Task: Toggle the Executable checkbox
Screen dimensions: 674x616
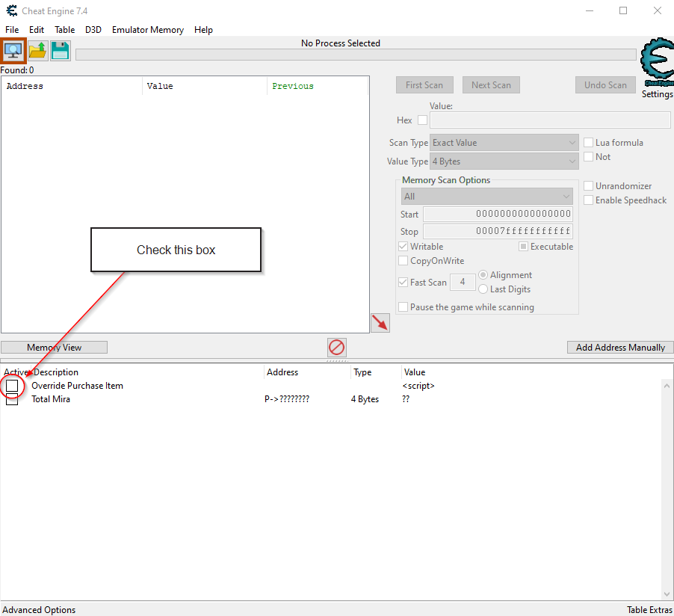Action: 523,247
